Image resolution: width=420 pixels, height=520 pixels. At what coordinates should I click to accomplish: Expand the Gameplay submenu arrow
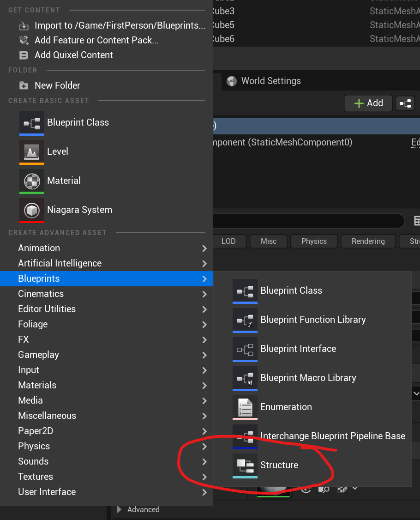pos(204,355)
